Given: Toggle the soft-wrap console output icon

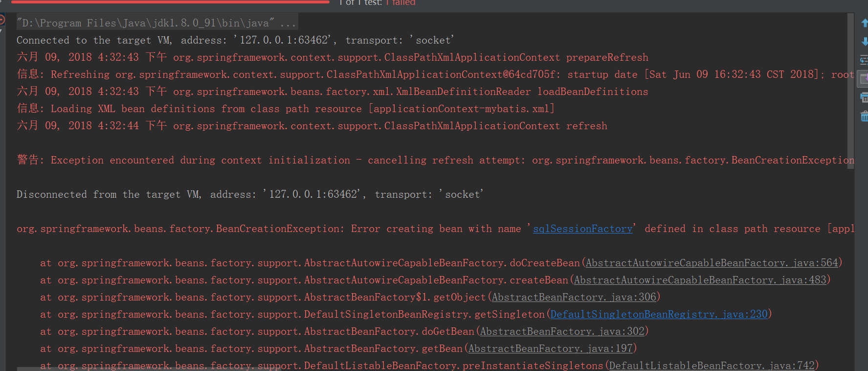Looking at the screenshot, I should [x=864, y=60].
